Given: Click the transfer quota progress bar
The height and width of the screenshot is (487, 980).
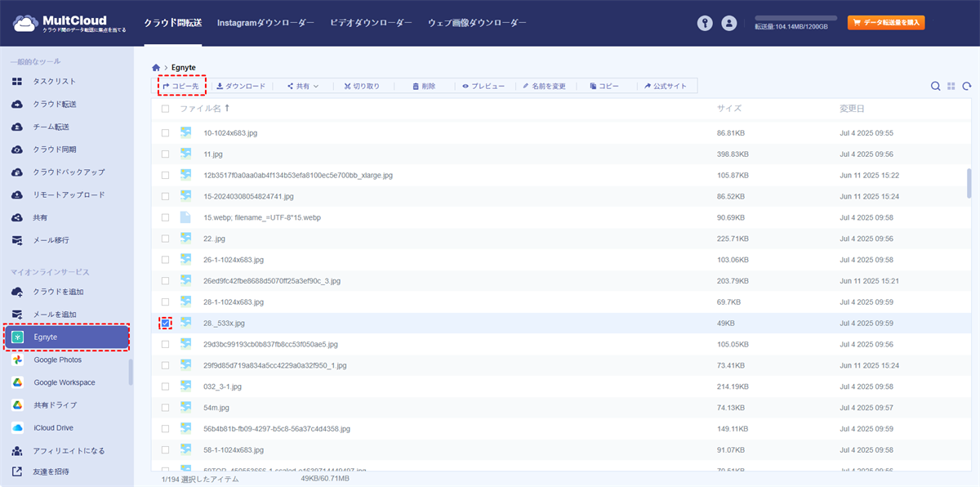Looking at the screenshot, I should coord(795,17).
